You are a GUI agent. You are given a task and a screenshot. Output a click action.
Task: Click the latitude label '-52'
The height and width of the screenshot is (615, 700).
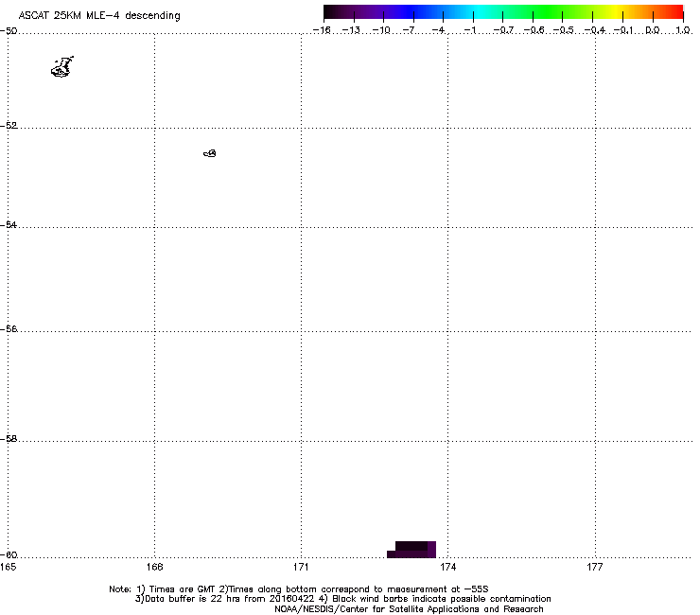[9, 126]
